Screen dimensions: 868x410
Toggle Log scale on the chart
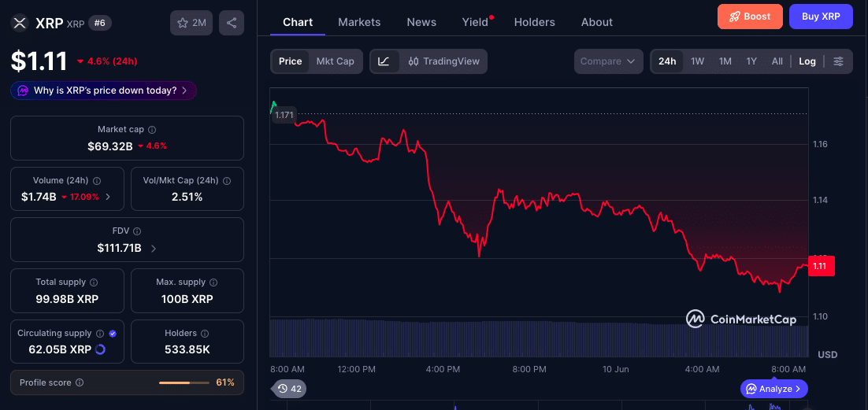(x=807, y=61)
